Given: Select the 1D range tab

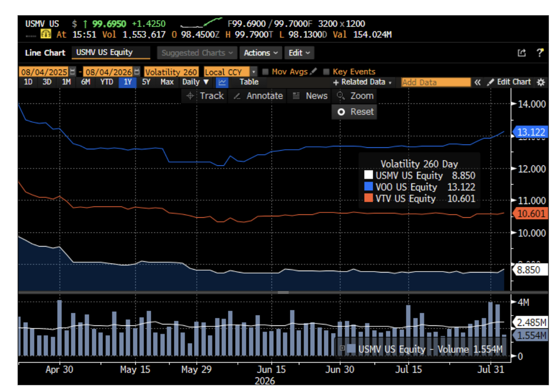Looking at the screenshot, I should click(x=28, y=82).
